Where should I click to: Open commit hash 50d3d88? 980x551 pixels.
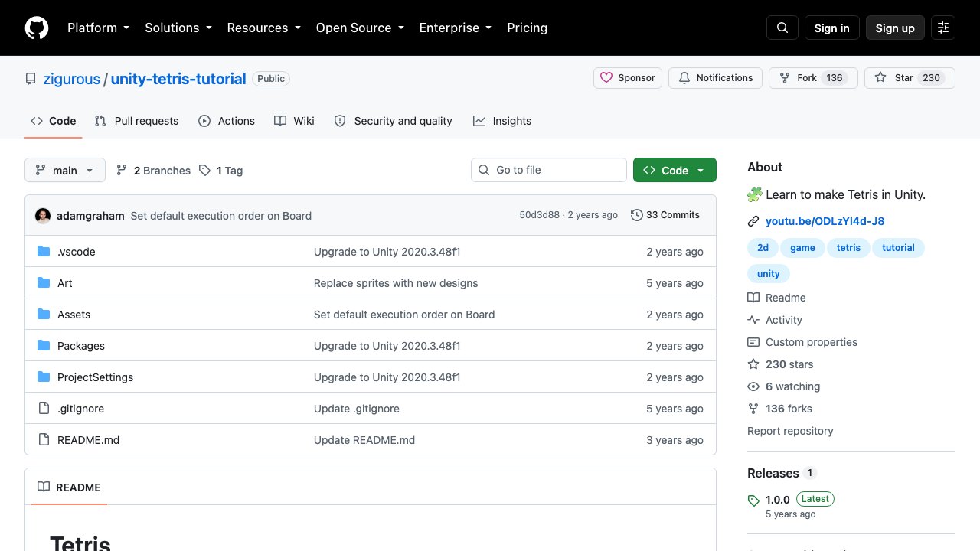540,215
